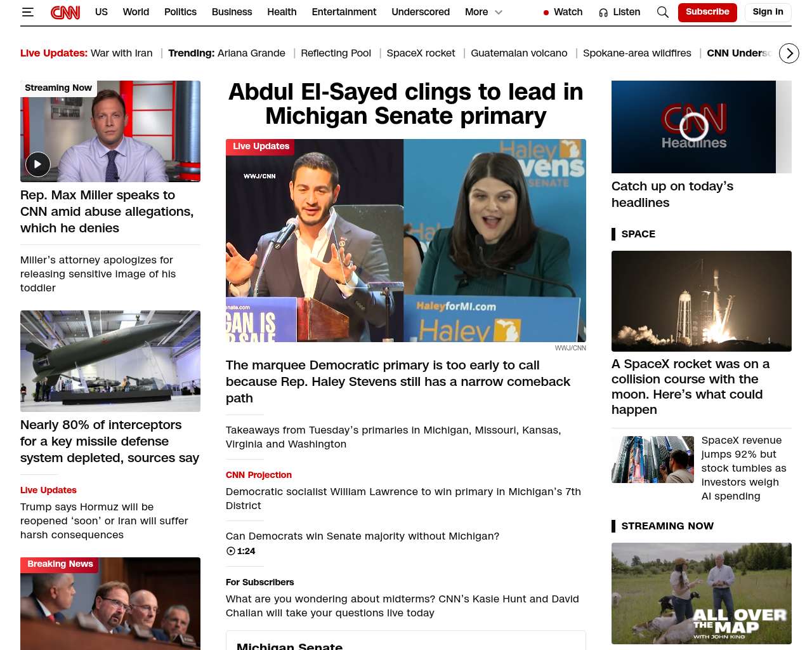The image size is (812, 650).
Task: Read SpaceX revenue jumps 92% story
Action: tap(743, 468)
